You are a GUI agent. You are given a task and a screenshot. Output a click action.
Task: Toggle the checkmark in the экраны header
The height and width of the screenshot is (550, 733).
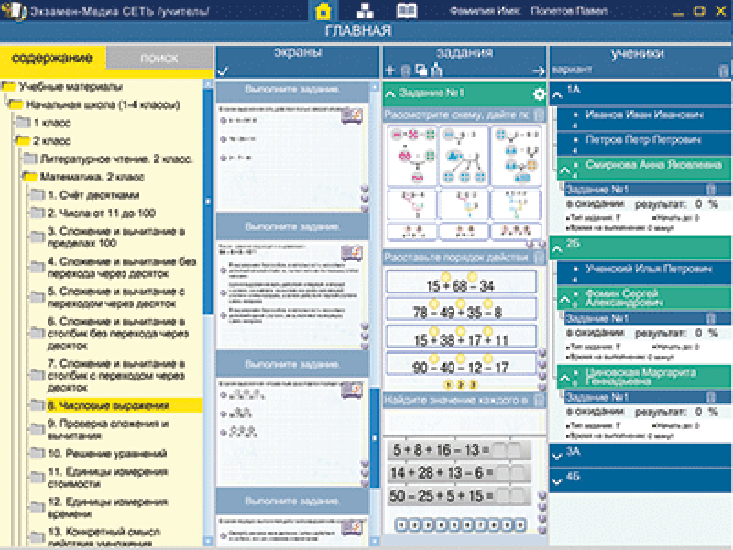tap(223, 71)
